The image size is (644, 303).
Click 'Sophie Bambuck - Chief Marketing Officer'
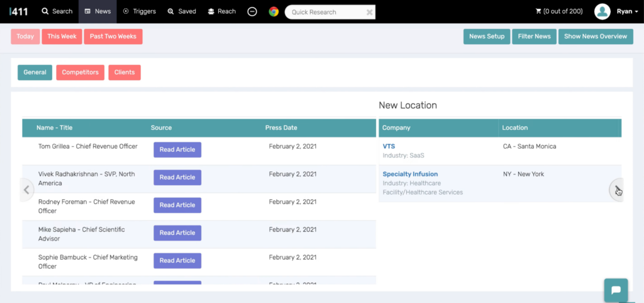pos(88,262)
